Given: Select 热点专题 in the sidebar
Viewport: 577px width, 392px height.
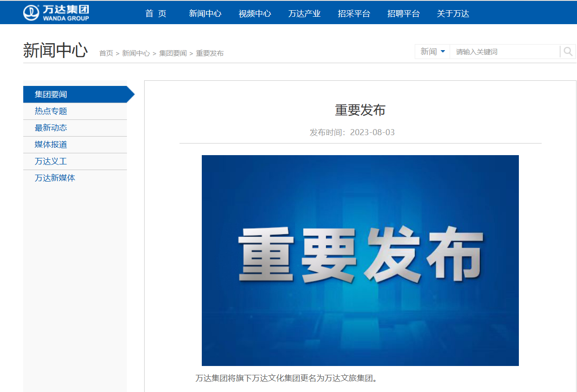Looking at the screenshot, I should coord(75,111).
